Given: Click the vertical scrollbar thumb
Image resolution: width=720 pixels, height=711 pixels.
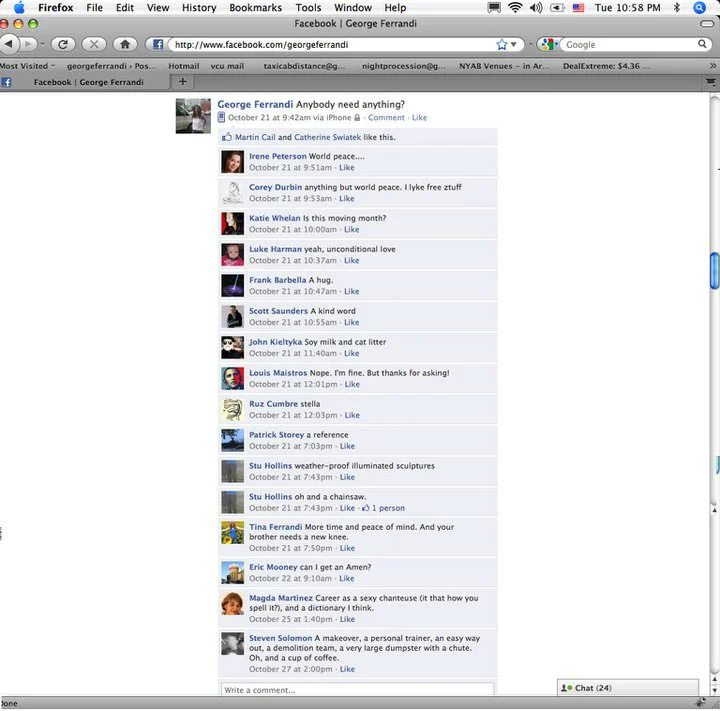Looking at the screenshot, I should 714,271.
